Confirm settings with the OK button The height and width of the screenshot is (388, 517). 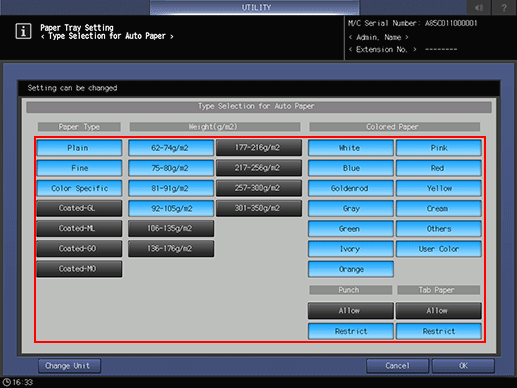tap(463, 366)
